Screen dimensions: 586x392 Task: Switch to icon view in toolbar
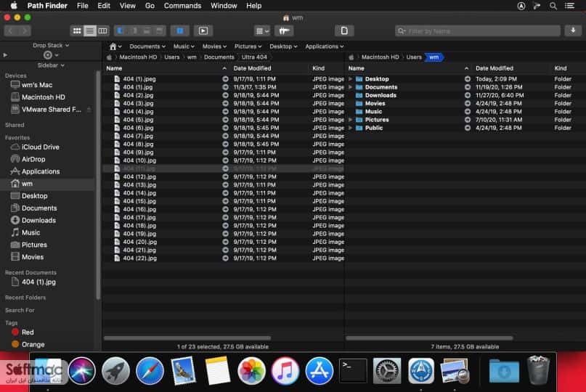[x=77, y=31]
